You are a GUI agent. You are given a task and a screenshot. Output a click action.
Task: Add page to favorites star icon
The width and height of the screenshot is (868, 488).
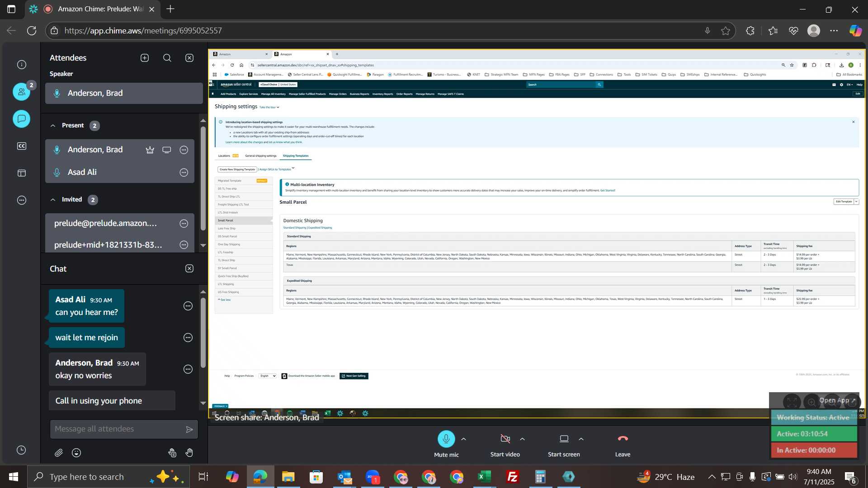pyautogui.click(x=726, y=31)
